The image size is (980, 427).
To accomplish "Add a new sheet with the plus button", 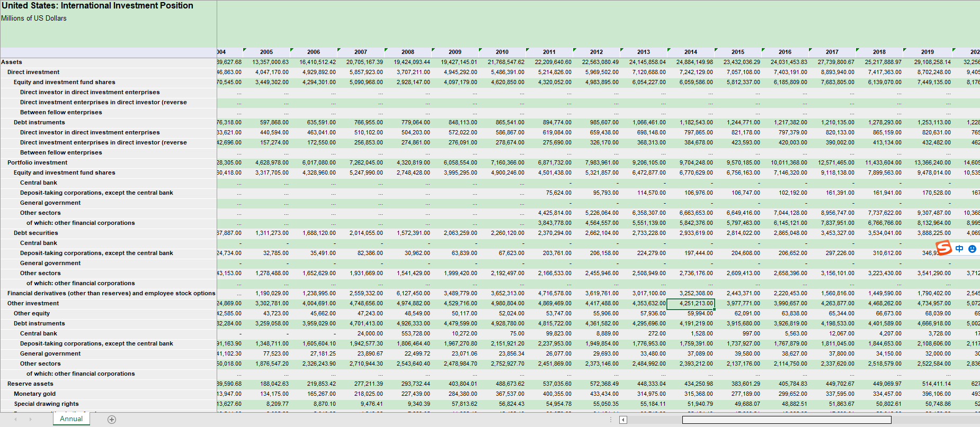I will pyautogui.click(x=112, y=420).
